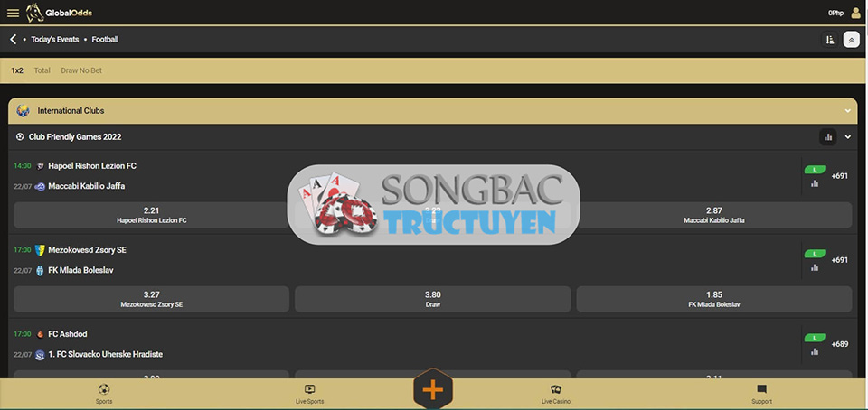Collapse the Club Friendly Games 2022 league

[847, 137]
